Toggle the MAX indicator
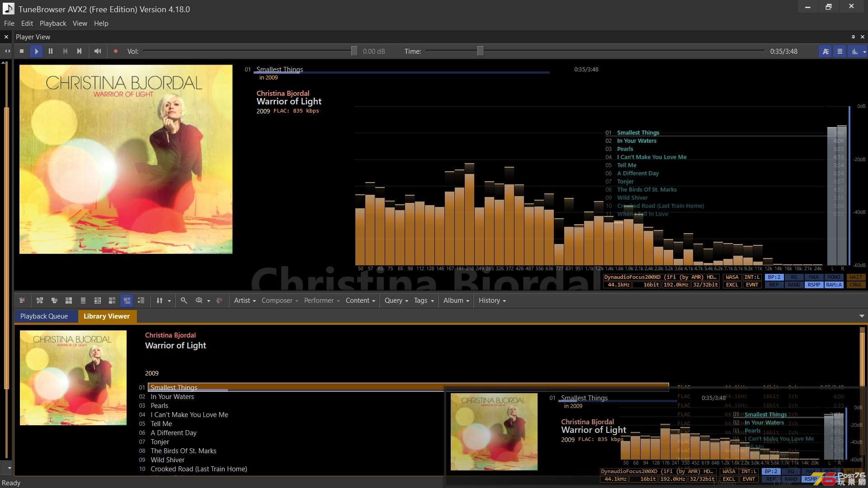 click(814, 277)
